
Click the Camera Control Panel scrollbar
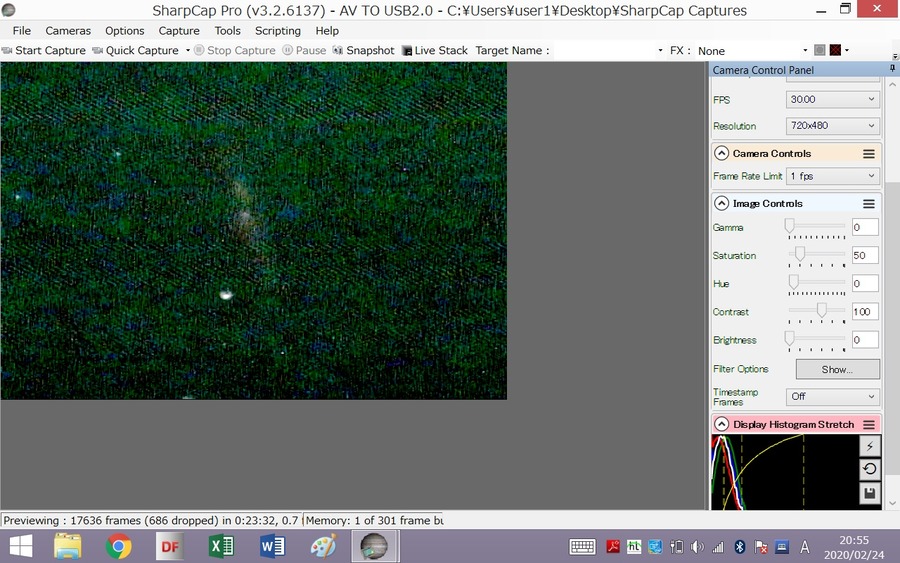[893, 293]
